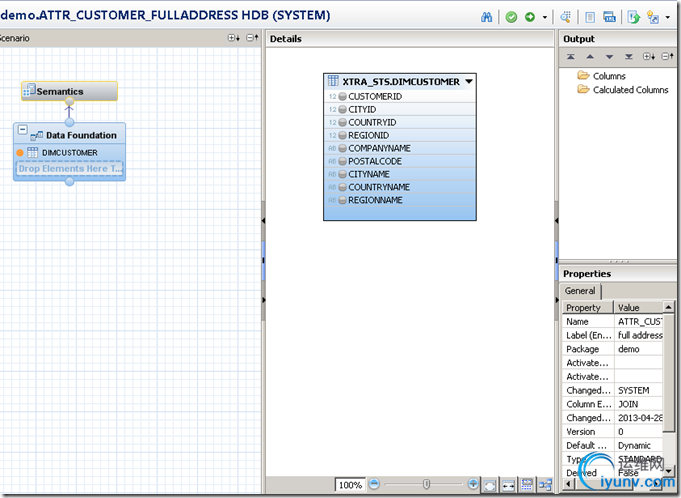Click the data preview magnifier icon

tap(566, 17)
